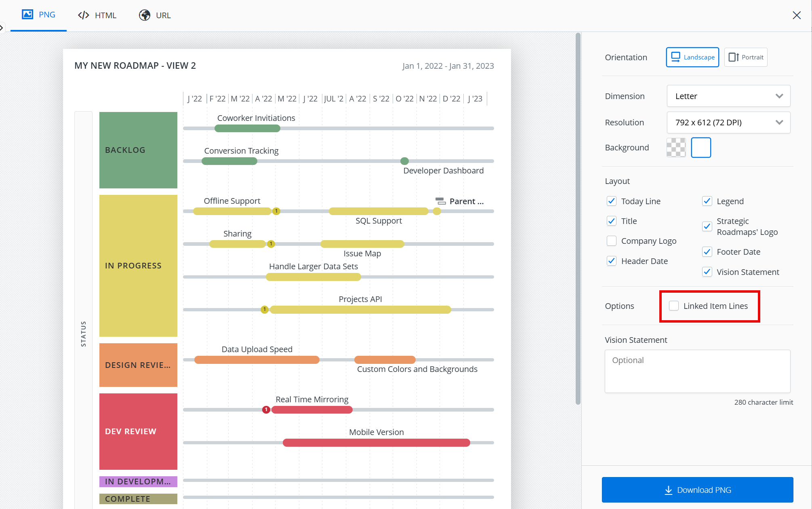Uncheck the Today Line checkbox
This screenshot has height=509, width=812.
click(612, 201)
